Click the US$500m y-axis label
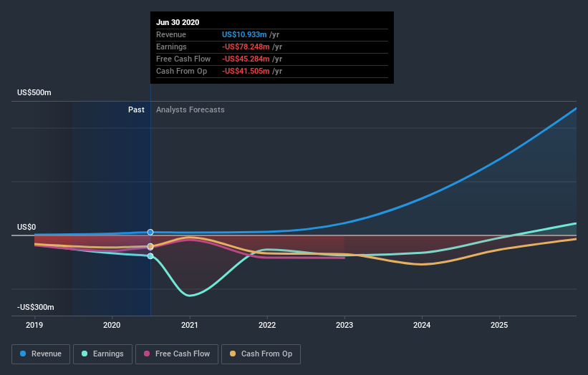This screenshot has height=375, width=588. pos(34,92)
